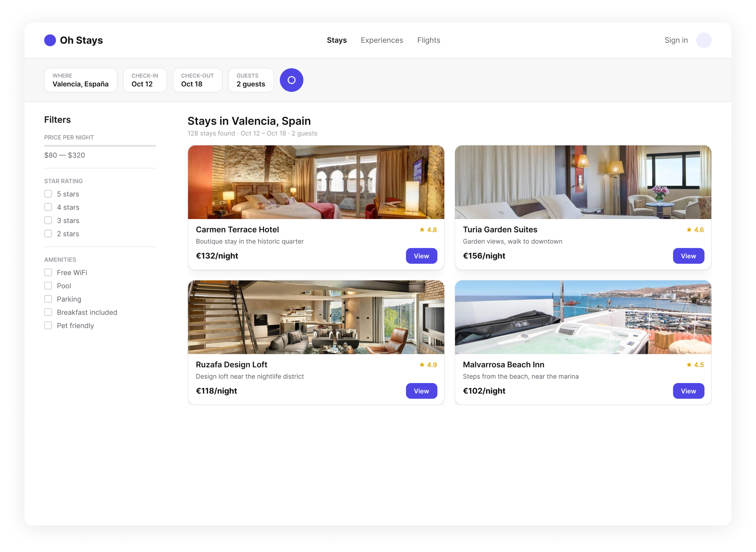This screenshot has width=756, height=552.
Task: Click View on Malvarrosa Beach Inn
Action: (688, 391)
